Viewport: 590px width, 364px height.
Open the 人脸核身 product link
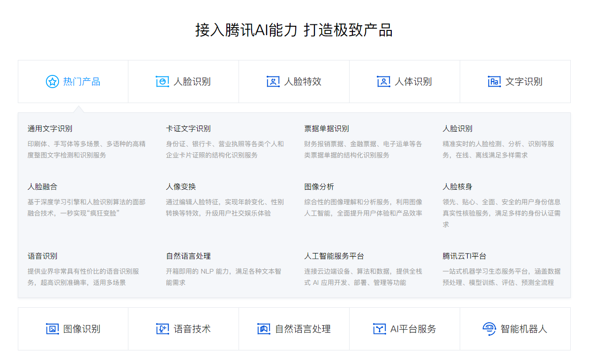pos(457,186)
